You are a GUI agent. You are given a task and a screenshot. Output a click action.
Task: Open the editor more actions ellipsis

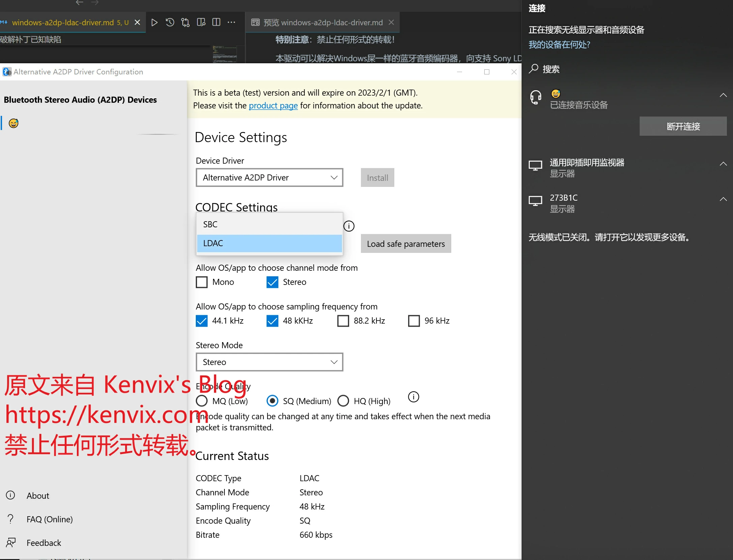[232, 23]
